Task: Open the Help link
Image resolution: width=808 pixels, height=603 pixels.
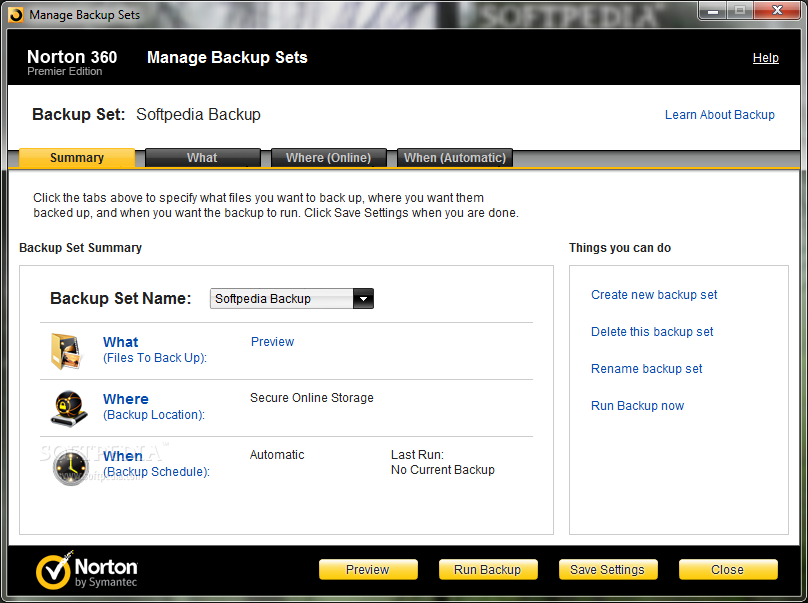Action: pyautogui.click(x=765, y=58)
